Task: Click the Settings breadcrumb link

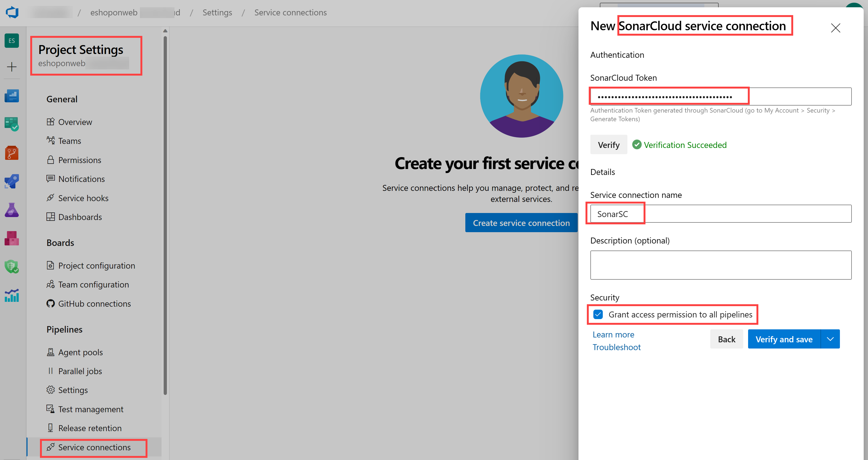Action: coord(217,12)
